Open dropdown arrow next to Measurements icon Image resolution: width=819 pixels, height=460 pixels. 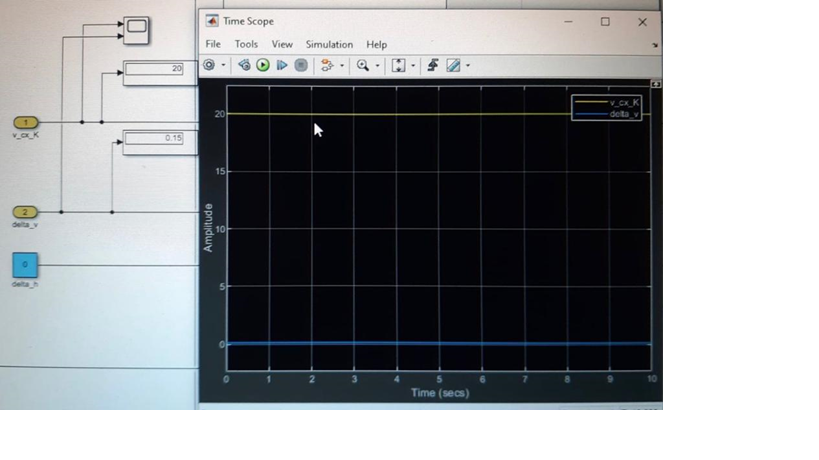coord(467,66)
